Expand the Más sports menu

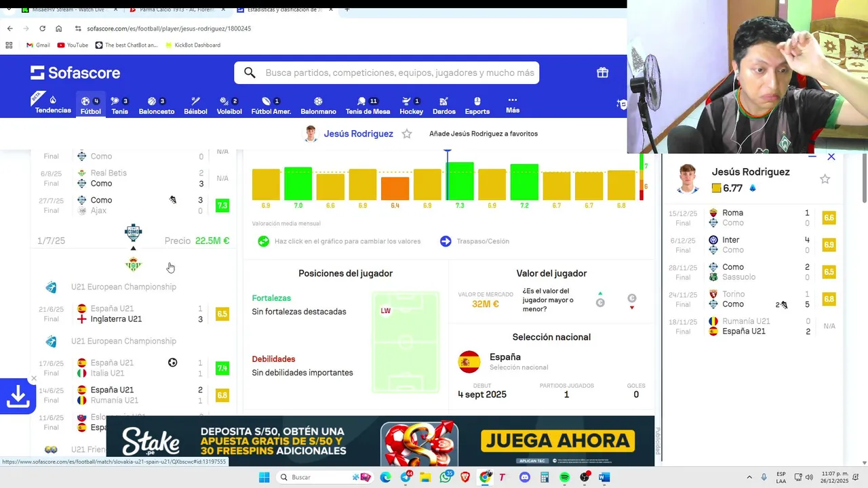[x=513, y=104]
